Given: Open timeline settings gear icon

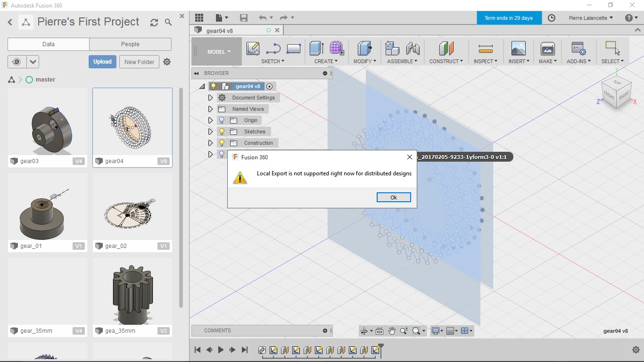Looking at the screenshot, I should click(636, 350).
